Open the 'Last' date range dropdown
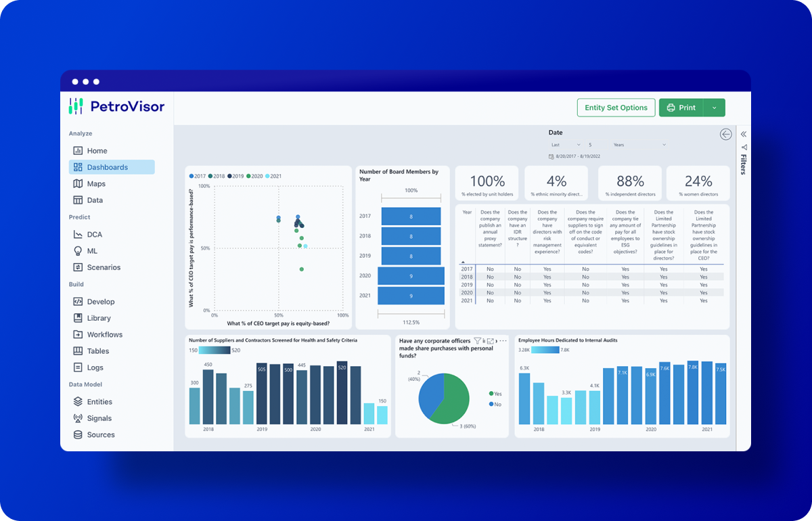812x521 pixels. (x=566, y=145)
